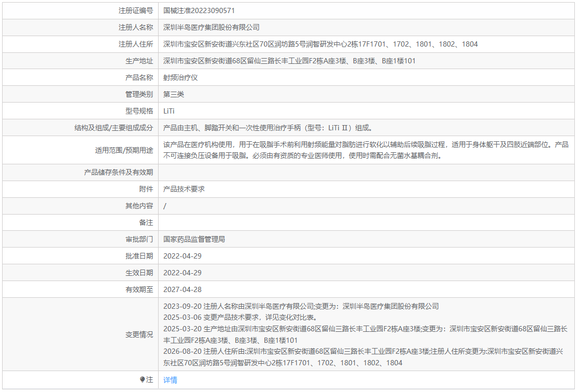
Task: Click the 型号规格 label
Action: (x=139, y=111)
